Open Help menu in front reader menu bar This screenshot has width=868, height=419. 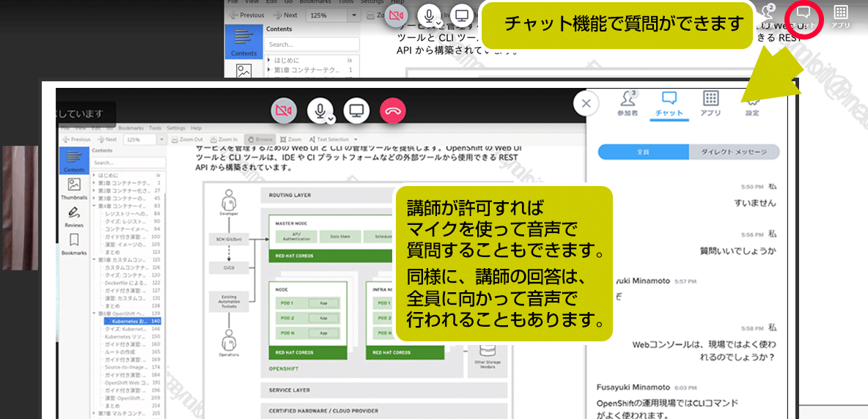coord(196,128)
